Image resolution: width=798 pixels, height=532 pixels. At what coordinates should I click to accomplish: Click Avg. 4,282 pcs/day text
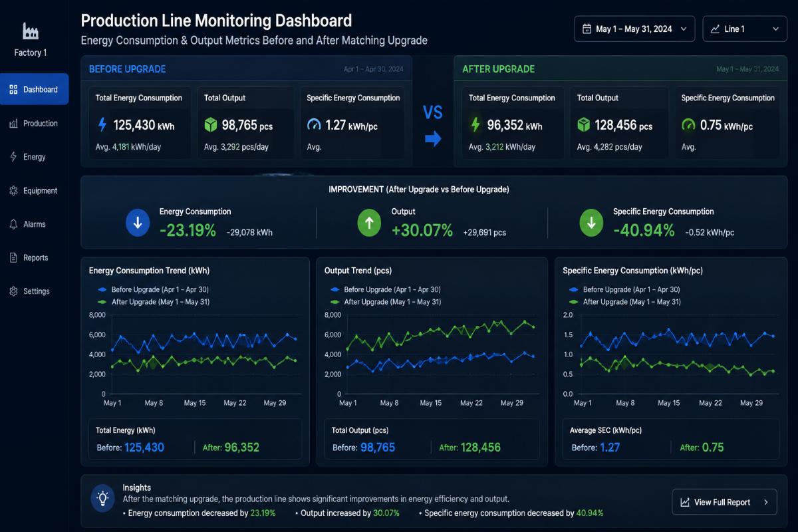(609, 147)
